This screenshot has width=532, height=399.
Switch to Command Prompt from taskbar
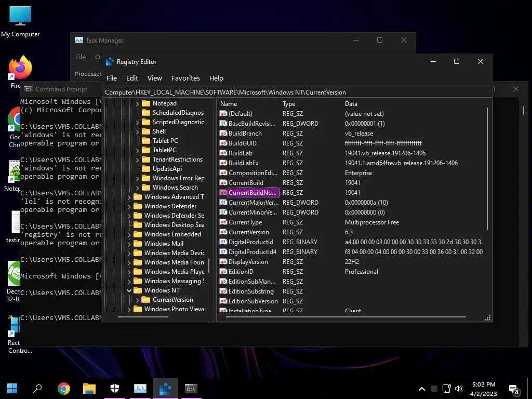tap(191, 389)
